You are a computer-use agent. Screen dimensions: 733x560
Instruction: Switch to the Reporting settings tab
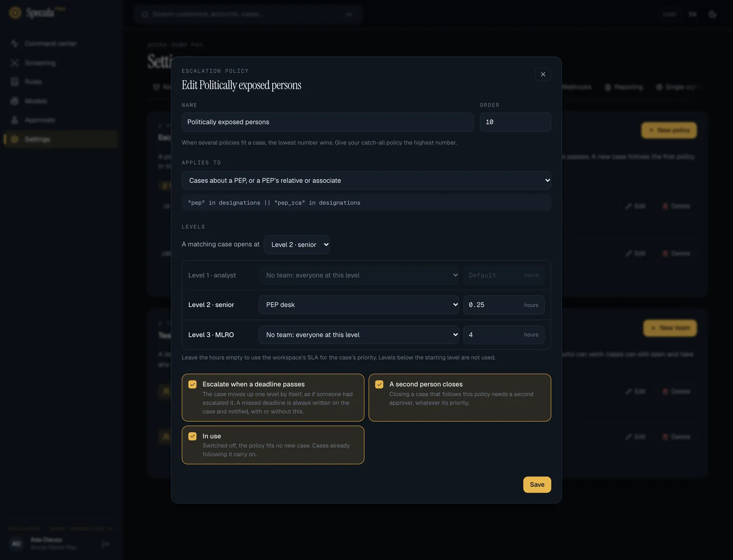tap(624, 87)
